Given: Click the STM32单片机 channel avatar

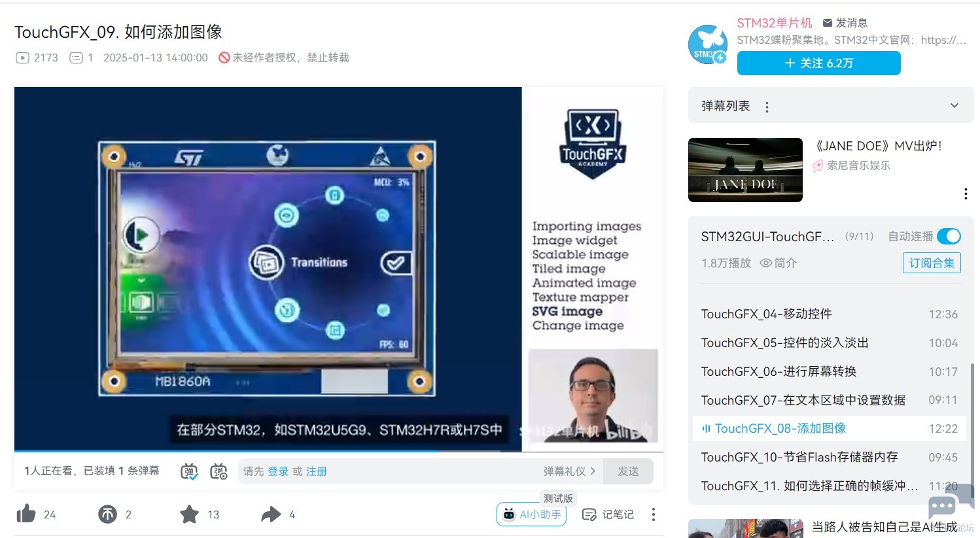Looking at the screenshot, I should [x=707, y=44].
